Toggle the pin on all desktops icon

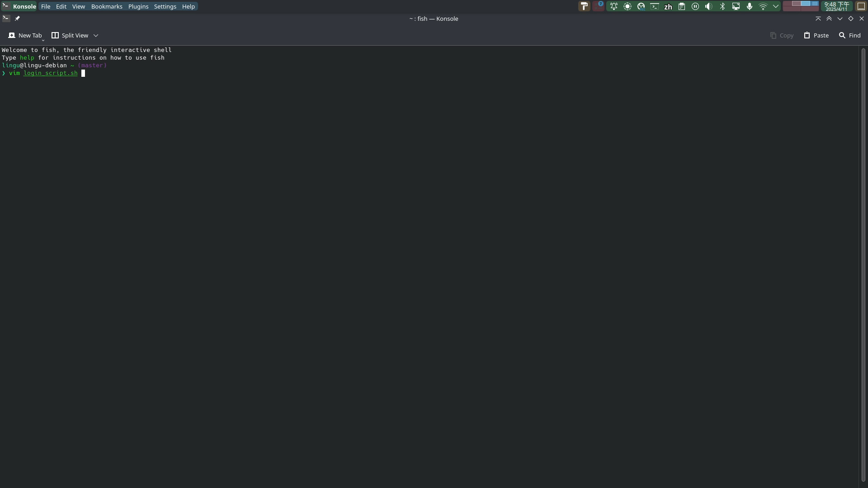[17, 19]
